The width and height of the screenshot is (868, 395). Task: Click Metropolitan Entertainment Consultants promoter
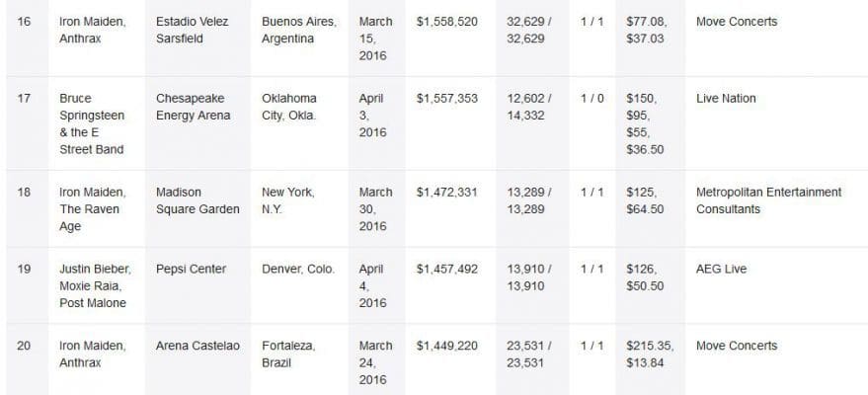[769, 200]
